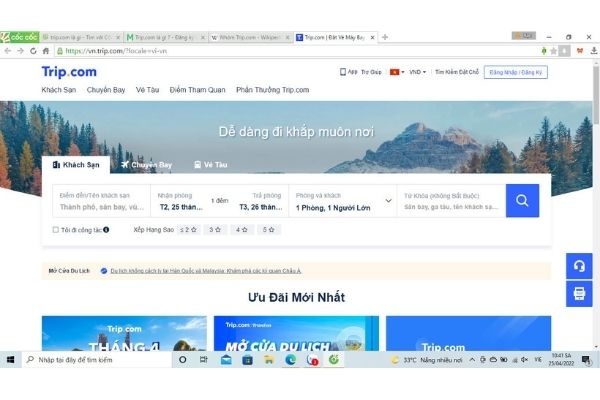This screenshot has width=600, height=400.
Task: Open the 33°C weather taskbar widget
Action: coord(427,360)
